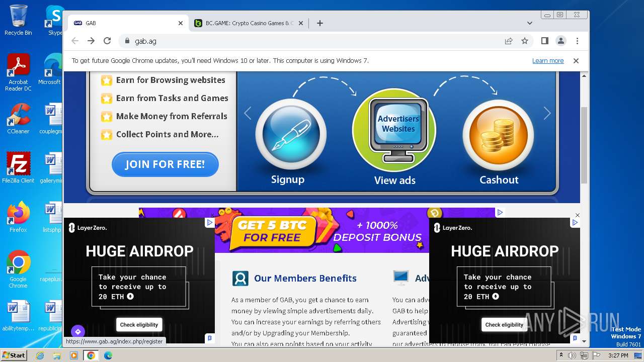644x362 pixels.
Task: Click AdChoices icon on BTC banner
Action: [500, 212]
